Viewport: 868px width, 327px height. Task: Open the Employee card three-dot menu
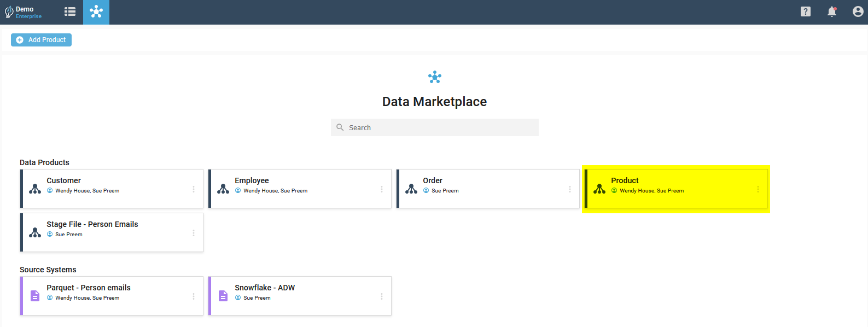[x=382, y=189]
